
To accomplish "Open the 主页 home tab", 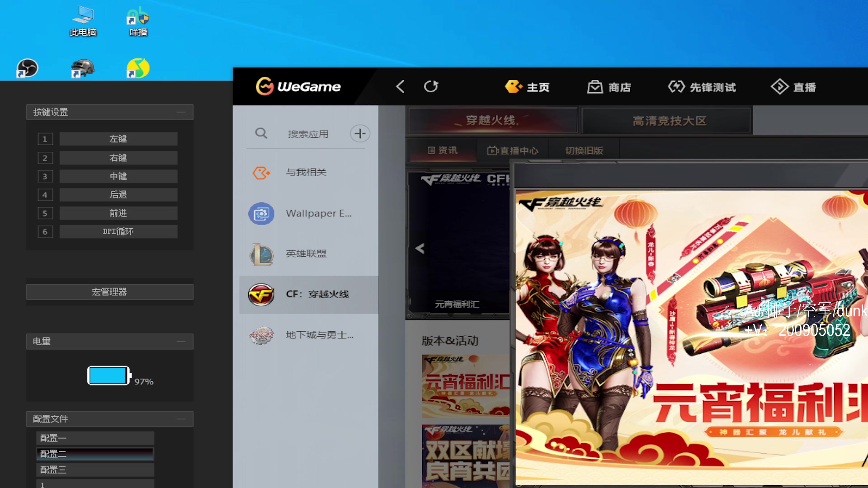I will point(527,87).
